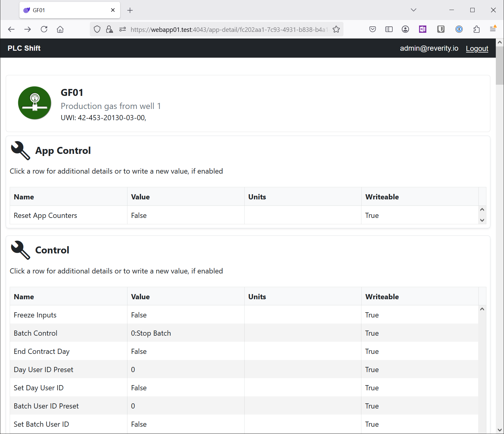Save page to Pocket icon
The height and width of the screenshot is (434, 504).
[373, 29]
